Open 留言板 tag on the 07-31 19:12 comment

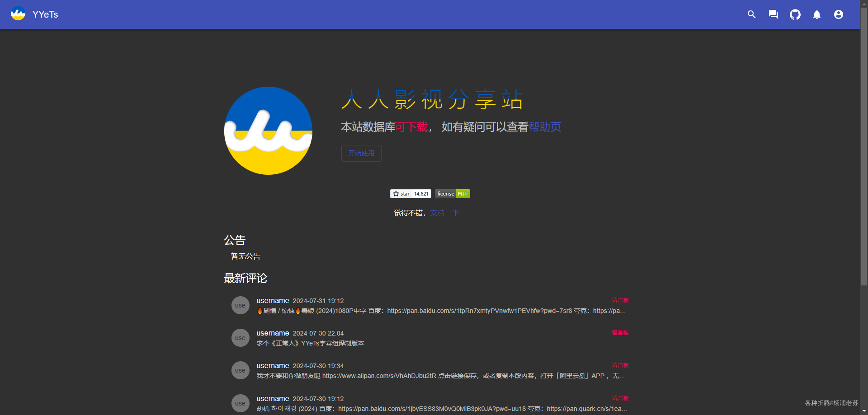tap(620, 300)
